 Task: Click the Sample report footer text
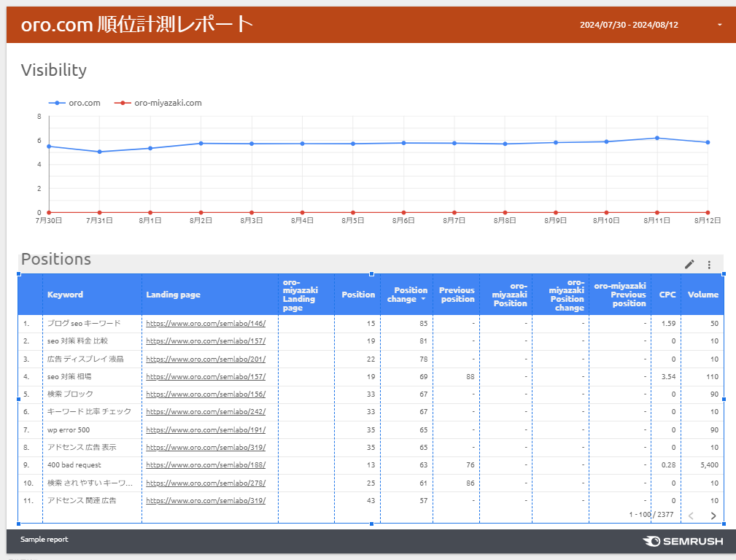pyautogui.click(x=44, y=540)
